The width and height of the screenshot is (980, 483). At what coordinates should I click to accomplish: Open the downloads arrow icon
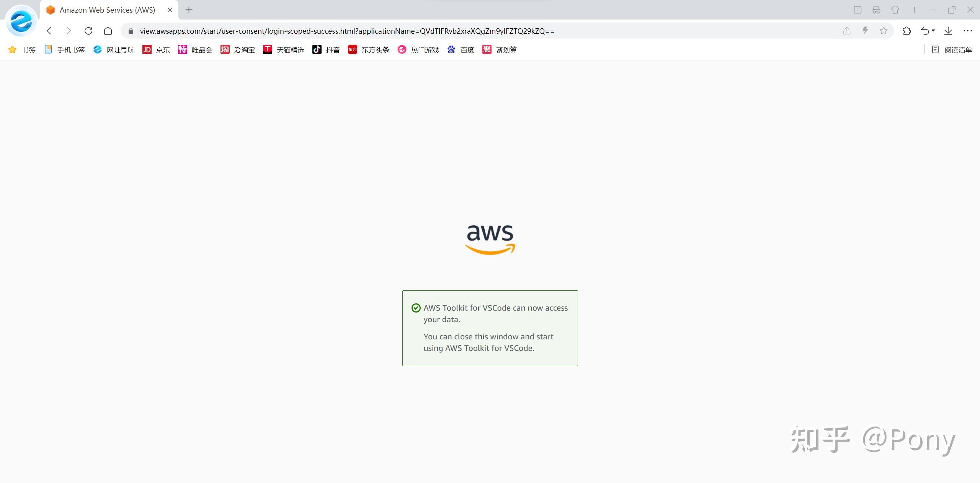(x=948, y=31)
